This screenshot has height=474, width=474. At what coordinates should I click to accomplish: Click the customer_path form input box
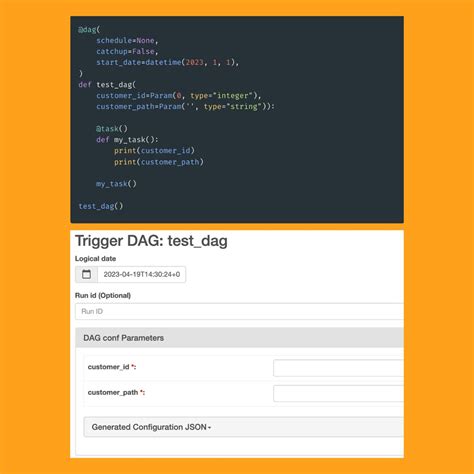click(x=338, y=393)
